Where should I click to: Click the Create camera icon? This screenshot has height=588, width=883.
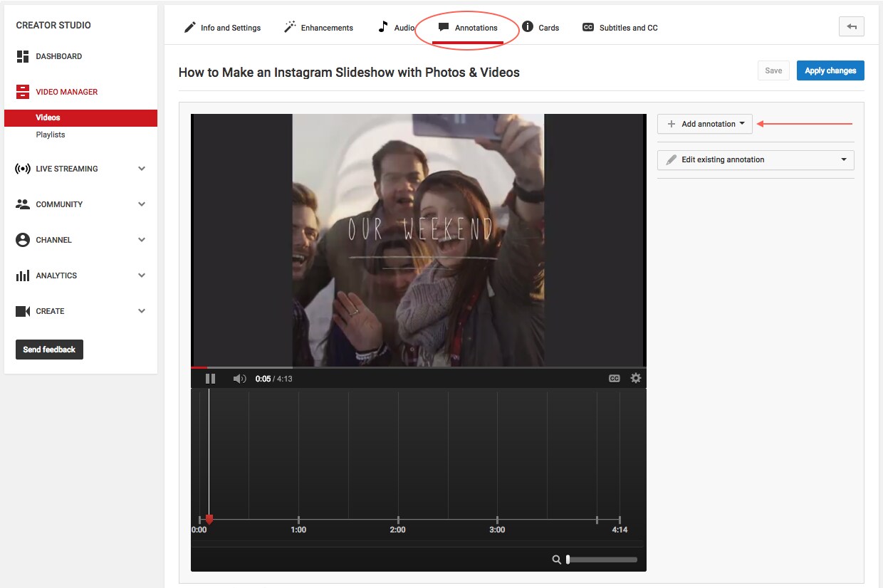tap(23, 311)
